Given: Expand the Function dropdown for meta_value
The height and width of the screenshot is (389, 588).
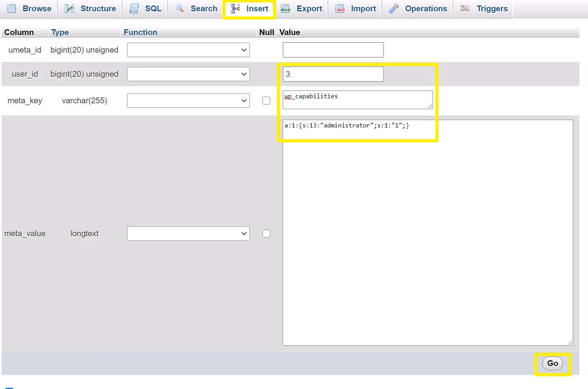Looking at the screenshot, I should coord(188,233).
